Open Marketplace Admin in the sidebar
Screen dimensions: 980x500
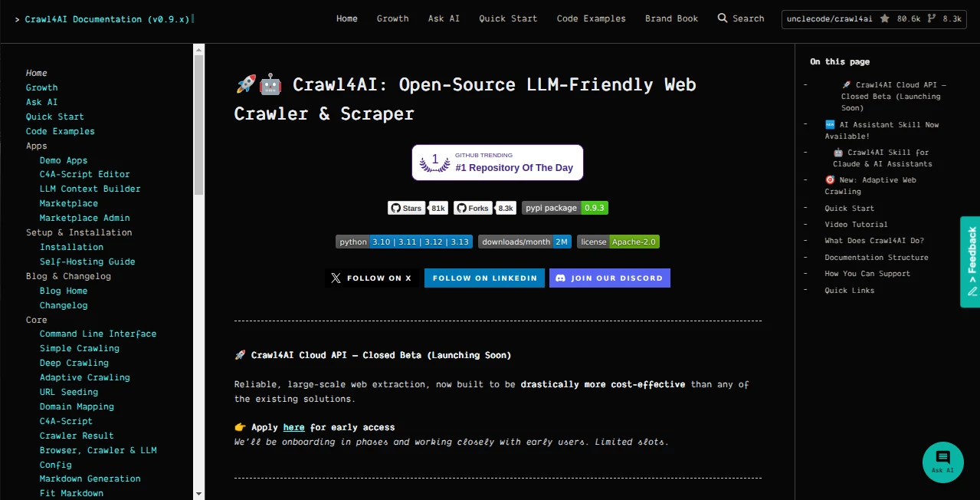point(85,218)
